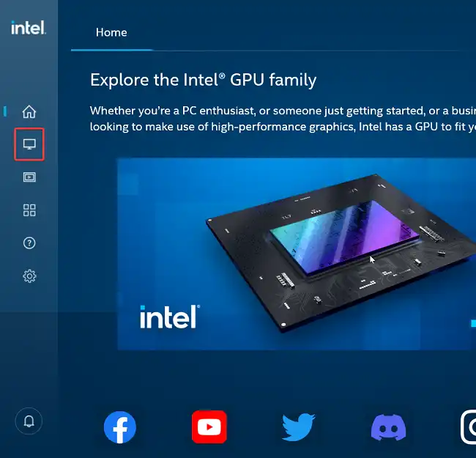This screenshot has width=476, height=458.
Task: Click the Intel logo in the sidebar
Action: tap(29, 28)
